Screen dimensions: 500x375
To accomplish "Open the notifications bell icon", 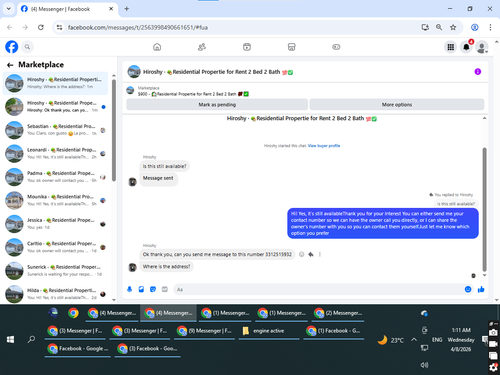I will click(466, 47).
